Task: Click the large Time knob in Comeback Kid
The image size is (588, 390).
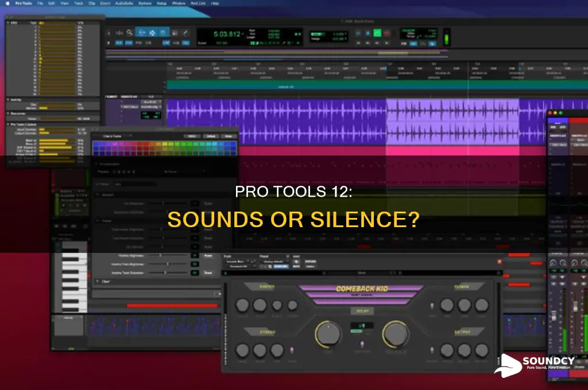Action: click(x=328, y=334)
